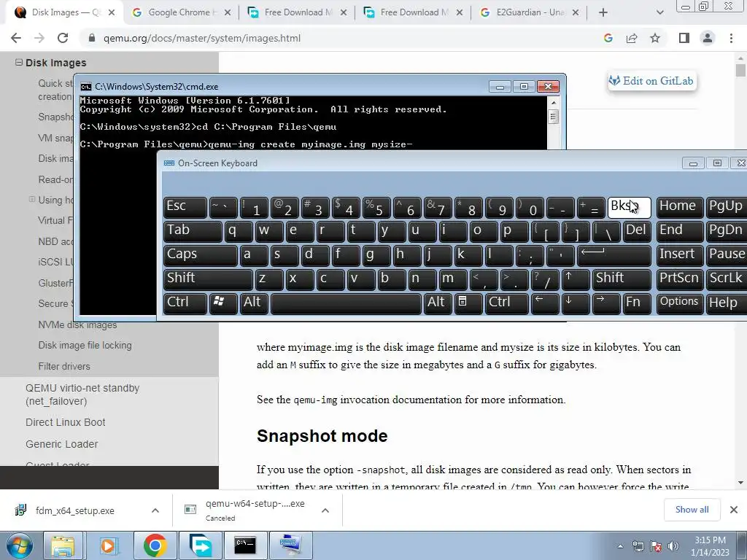This screenshot has height=560, width=747.
Task: Click the number 1 key
Action: tap(253, 208)
